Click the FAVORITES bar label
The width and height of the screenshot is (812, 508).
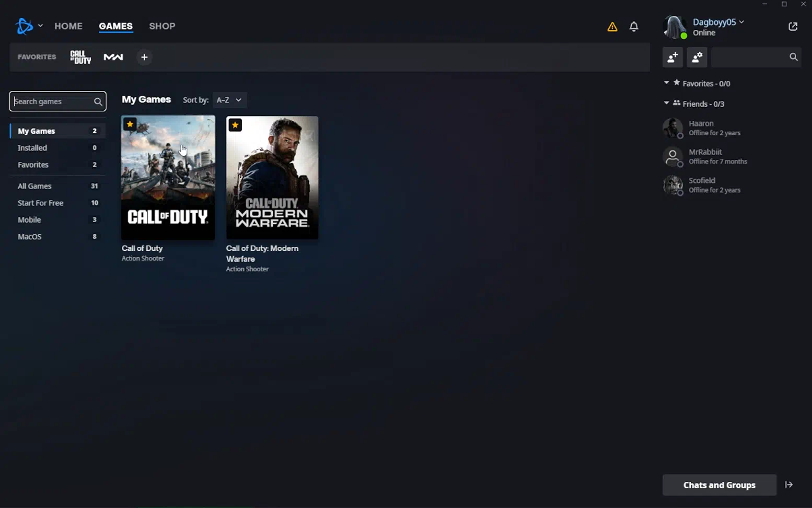(x=37, y=57)
